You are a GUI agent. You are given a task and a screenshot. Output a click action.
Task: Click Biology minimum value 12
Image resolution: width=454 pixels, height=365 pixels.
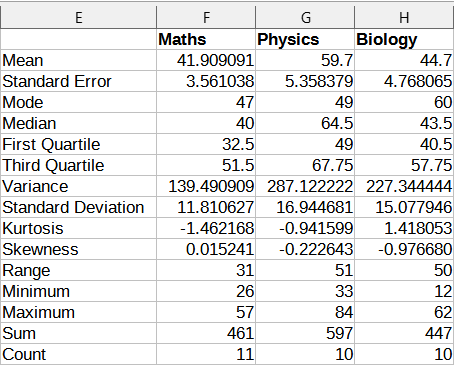point(404,291)
